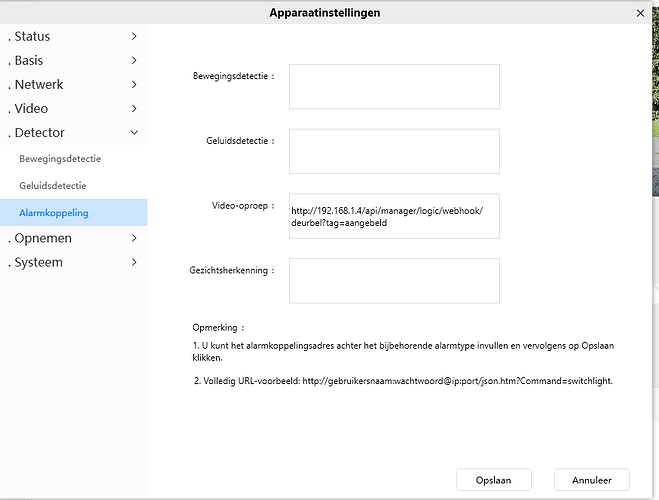Click the Bewegingsdetectie URL text box
659x500 pixels.
pos(394,87)
